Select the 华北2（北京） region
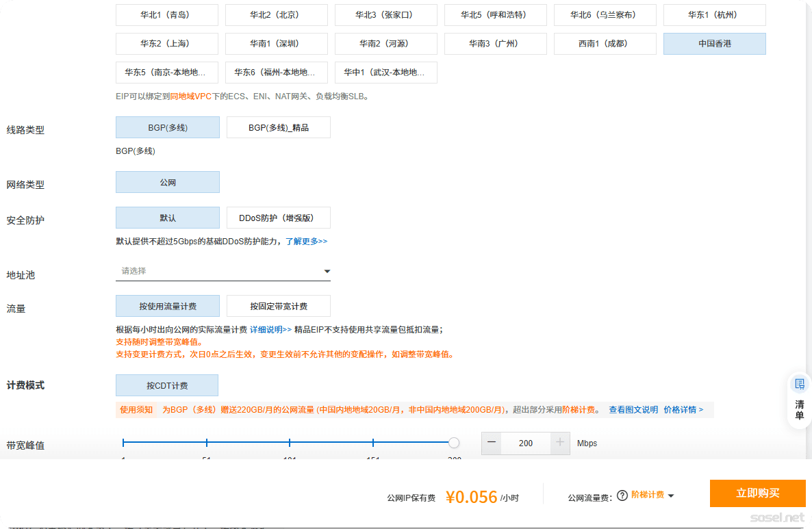 pyautogui.click(x=277, y=15)
